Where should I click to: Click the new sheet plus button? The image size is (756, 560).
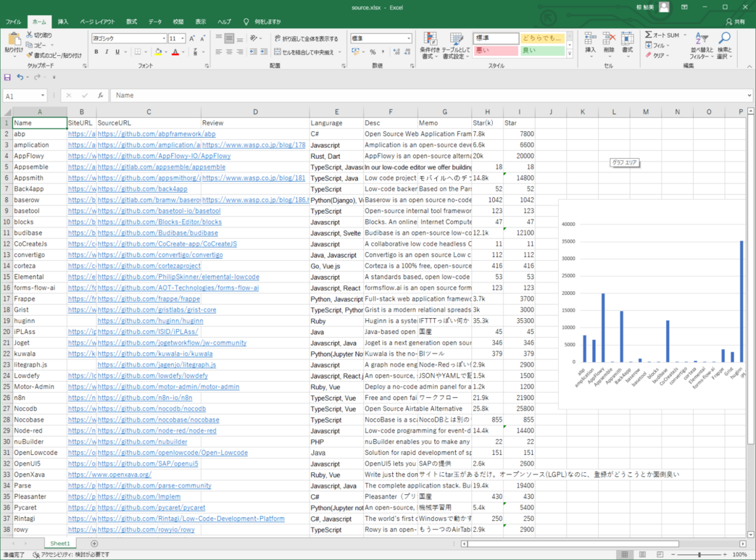tap(94, 543)
